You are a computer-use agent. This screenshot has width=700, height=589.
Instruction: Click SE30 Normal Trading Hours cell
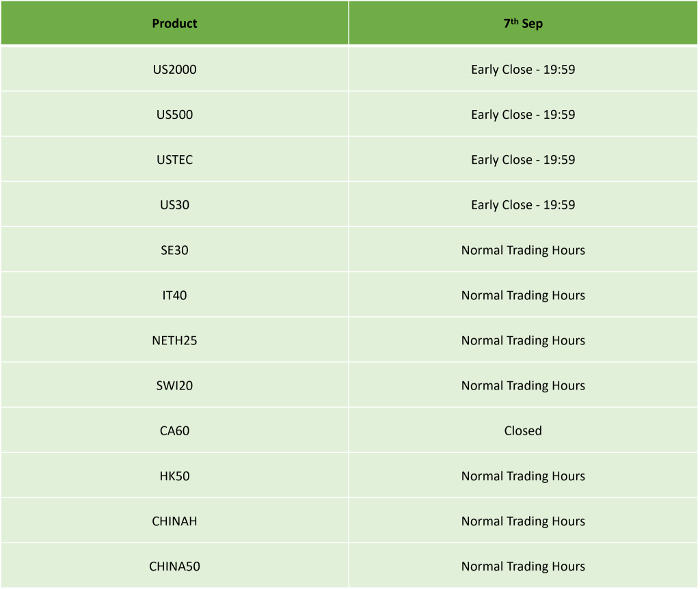pos(523,250)
